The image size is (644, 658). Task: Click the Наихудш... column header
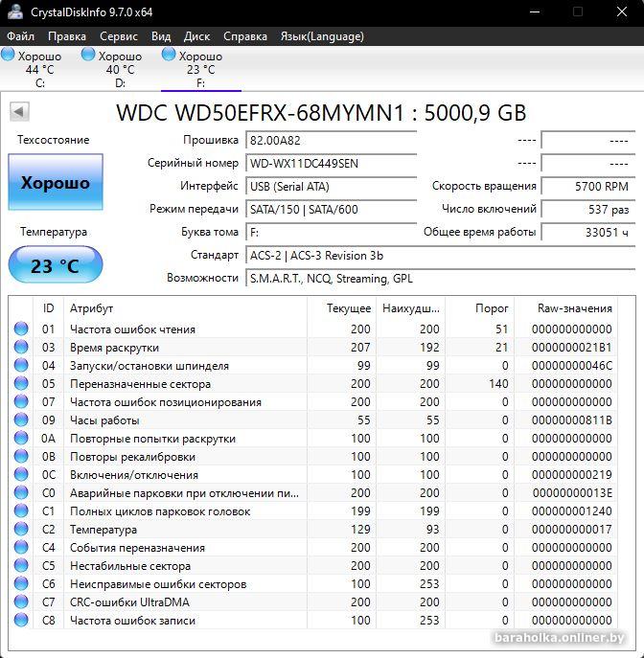coord(410,308)
